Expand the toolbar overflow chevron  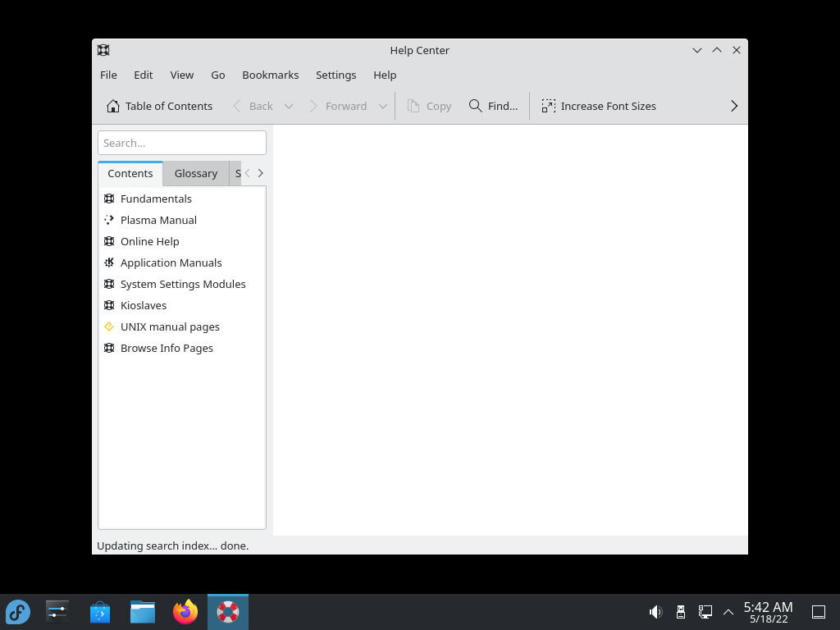coord(734,106)
